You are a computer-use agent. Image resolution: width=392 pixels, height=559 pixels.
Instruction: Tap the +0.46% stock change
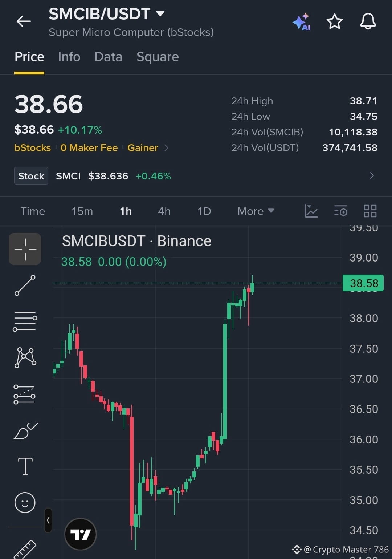pyautogui.click(x=153, y=176)
